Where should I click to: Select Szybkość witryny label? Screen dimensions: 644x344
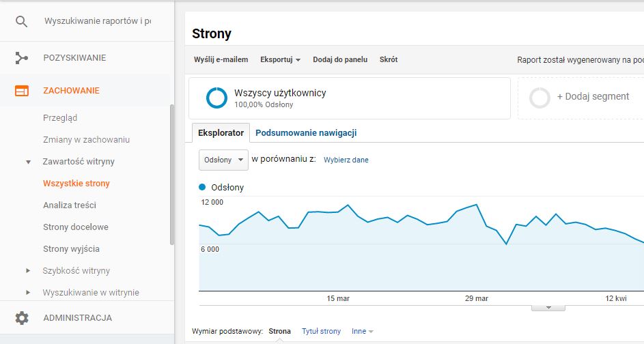pyautogui.click(x=76, y=270)
